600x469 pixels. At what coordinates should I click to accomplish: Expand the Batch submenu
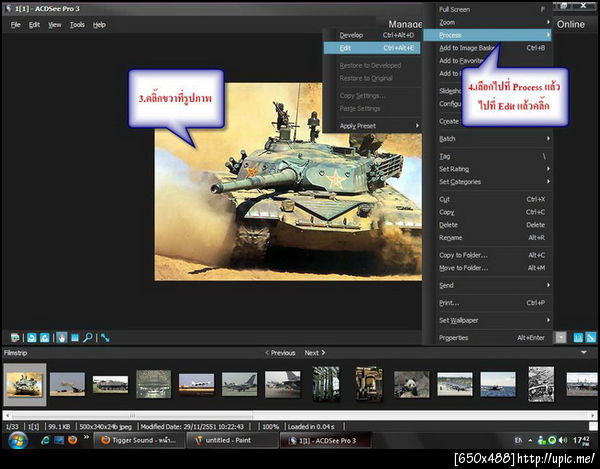[488, 138]
